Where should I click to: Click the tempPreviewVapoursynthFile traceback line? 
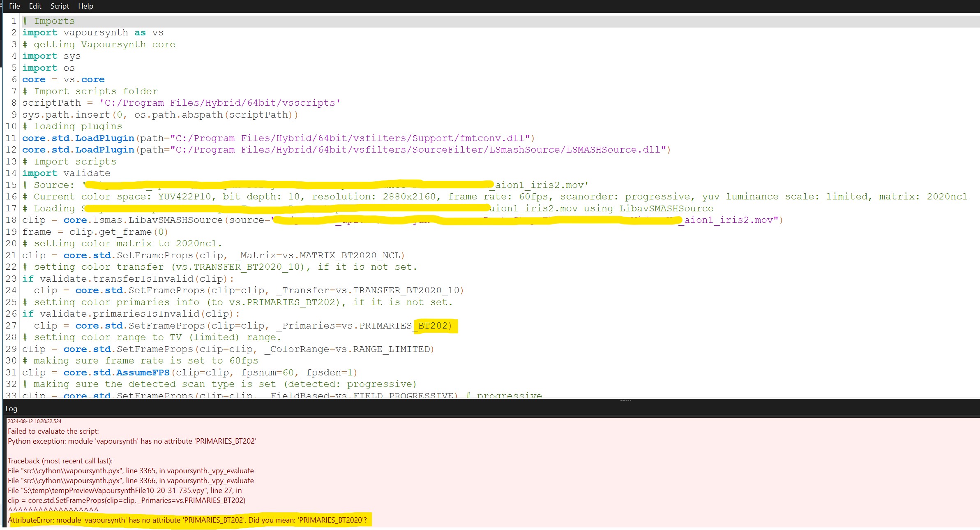[125, 491]
